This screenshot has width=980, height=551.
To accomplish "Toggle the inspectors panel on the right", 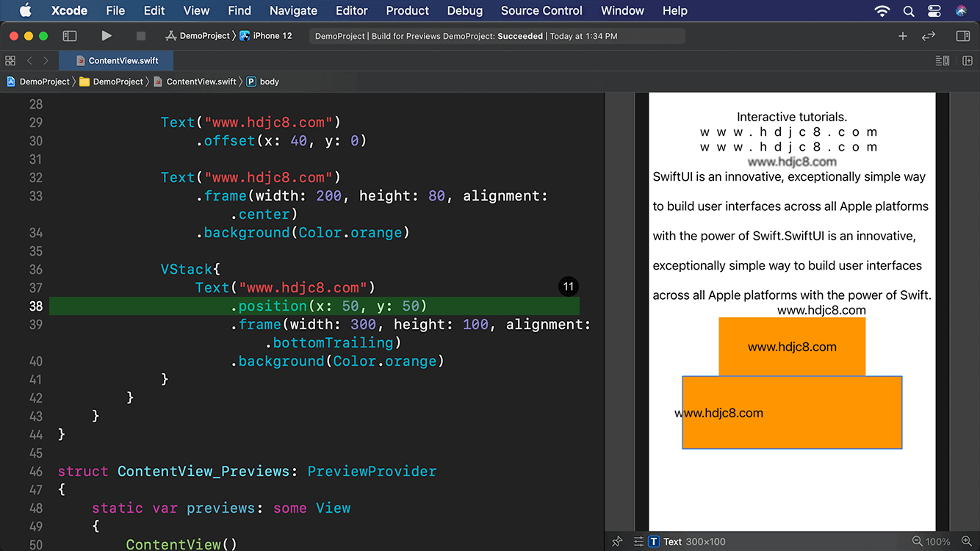I will click(x=963, y=36).
